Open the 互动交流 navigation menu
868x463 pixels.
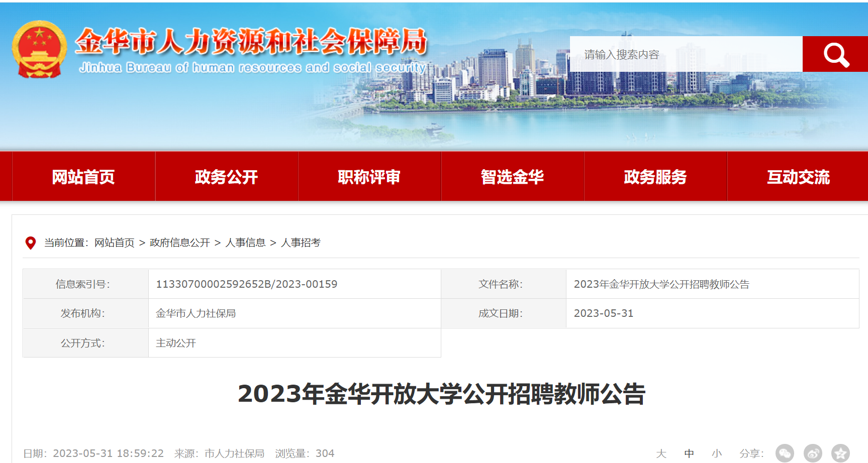[x=798, y=177]
